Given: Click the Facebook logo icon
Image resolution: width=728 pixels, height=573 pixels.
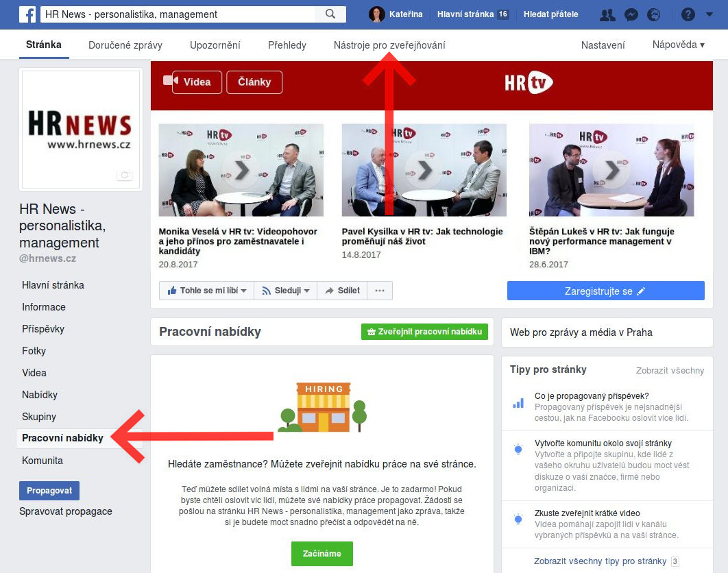Looking at the screenshot, I should click(28, 14).
